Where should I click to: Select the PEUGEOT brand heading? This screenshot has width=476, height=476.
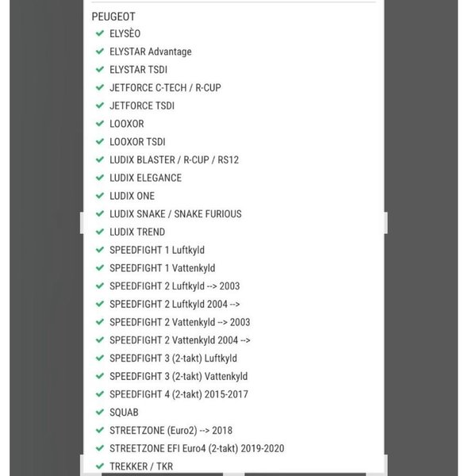113,16
